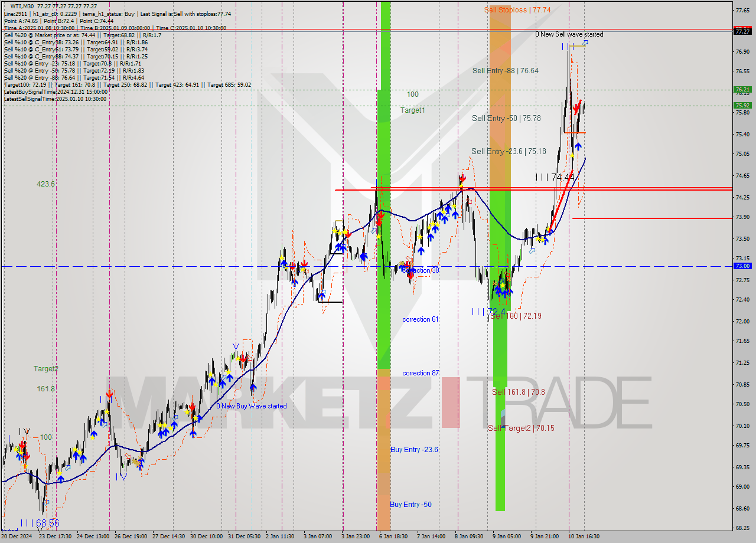This screenshot has height=543, width=756.
Task: Click the LatestBuySignalTime line
Action: coord(56,92)
